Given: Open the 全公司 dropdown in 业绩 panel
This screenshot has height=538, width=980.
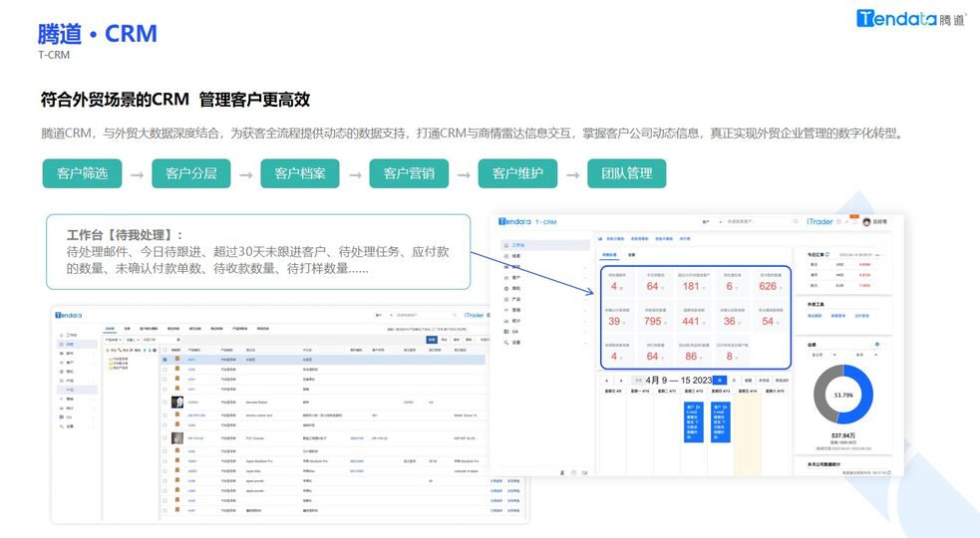Looking at the screenshot, I should (823, 355).
